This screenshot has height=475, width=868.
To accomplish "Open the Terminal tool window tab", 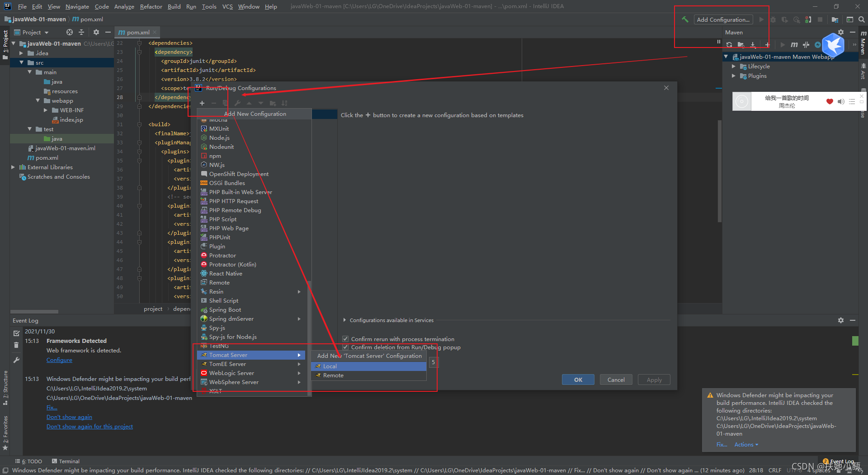I will (66, 461).
